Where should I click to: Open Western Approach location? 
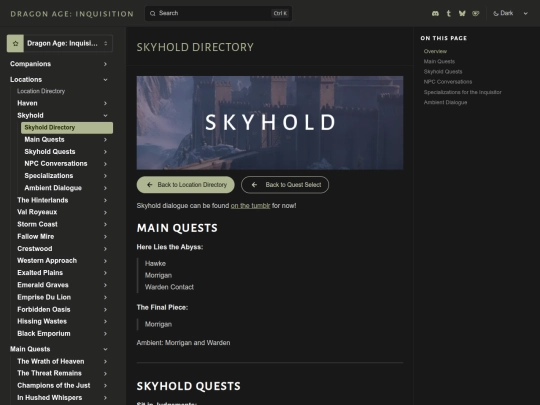47,261
